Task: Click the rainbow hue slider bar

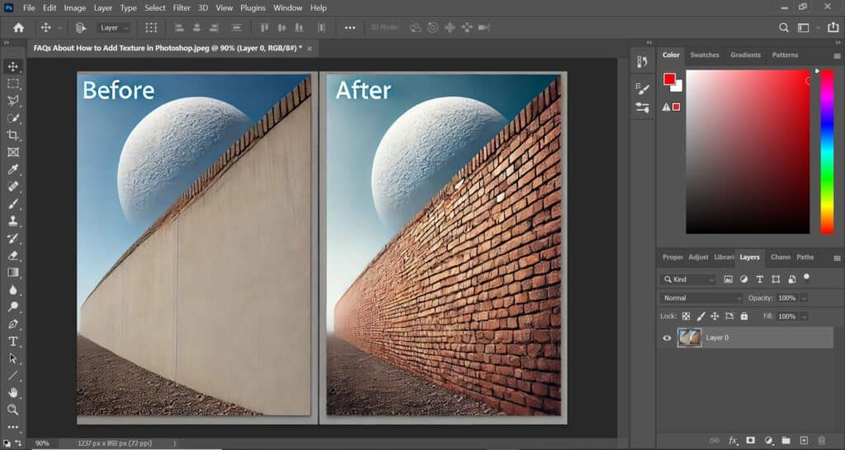Action: pyautogui.click(x=827, y=152)
